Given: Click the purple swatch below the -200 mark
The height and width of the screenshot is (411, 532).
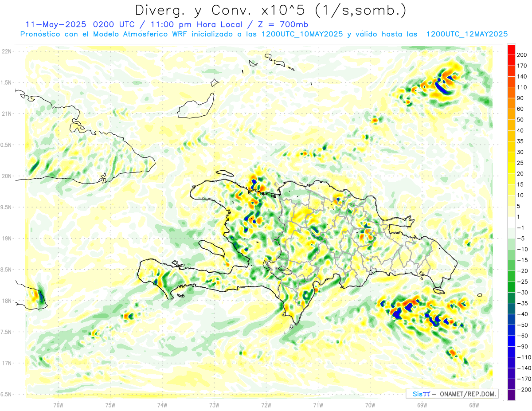Looking at the screenshot, I should (x=511, y=395).
